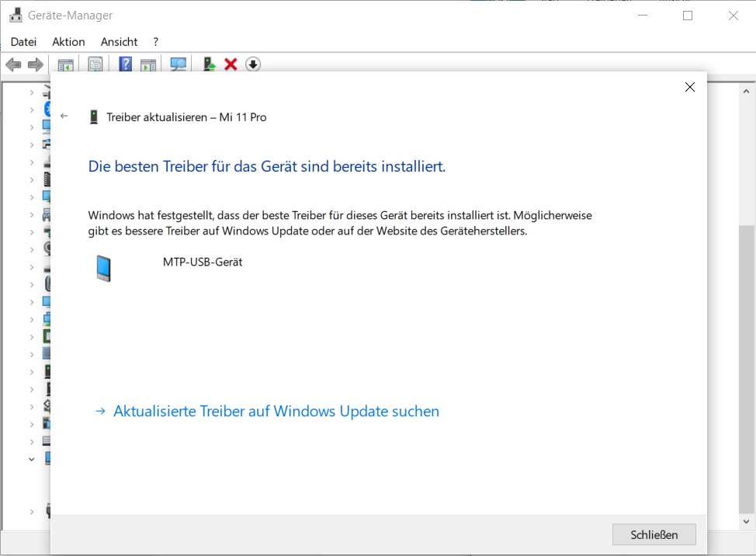Go back using the driver dialog's arrow

[64, 116]
